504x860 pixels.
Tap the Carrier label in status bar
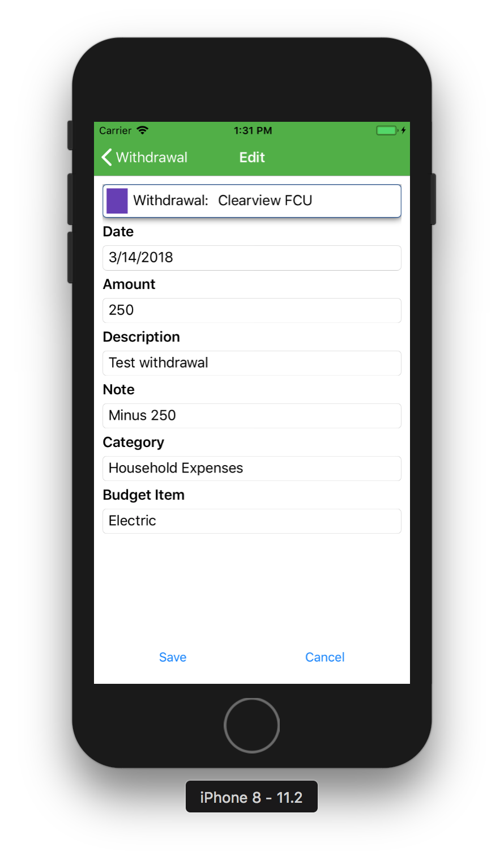(116, 130)
